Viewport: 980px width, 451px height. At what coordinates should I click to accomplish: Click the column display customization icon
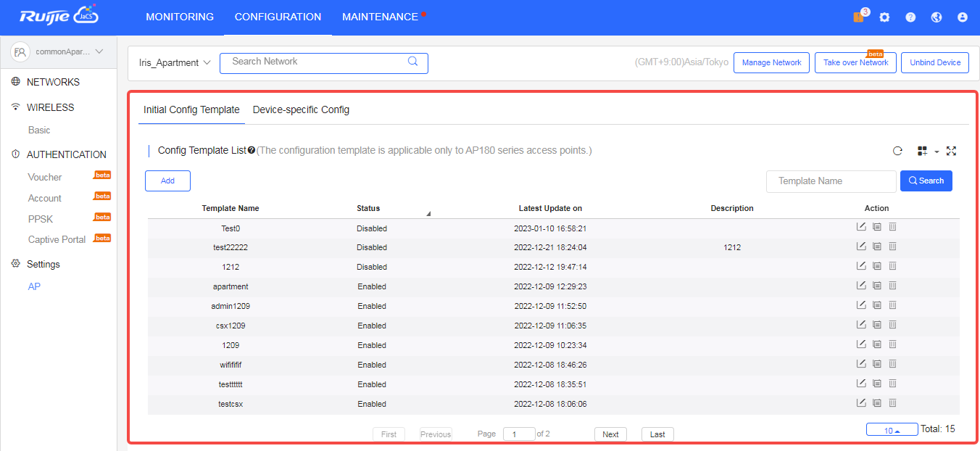(x=922, y=151)
